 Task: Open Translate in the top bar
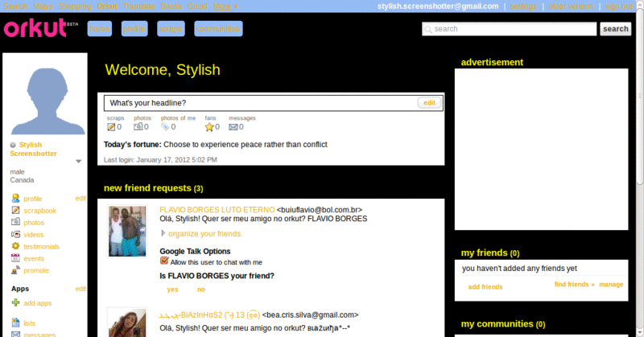138,6
